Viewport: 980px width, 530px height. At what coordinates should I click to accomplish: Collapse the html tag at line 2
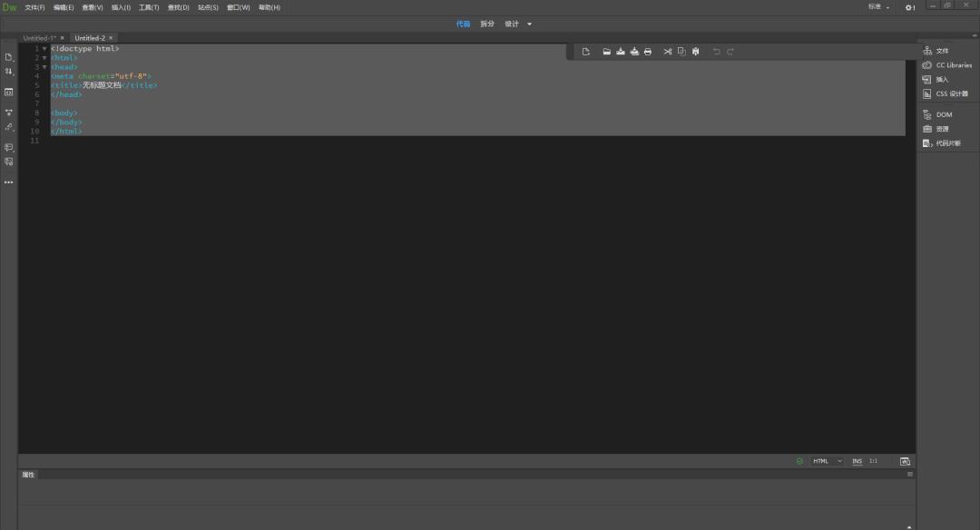point(44,57)
